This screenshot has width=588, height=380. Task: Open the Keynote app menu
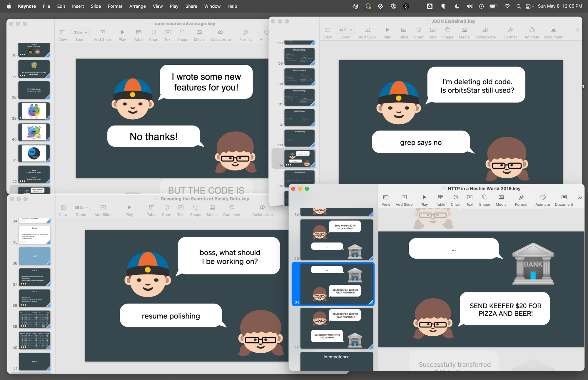(x=27, y=6)
